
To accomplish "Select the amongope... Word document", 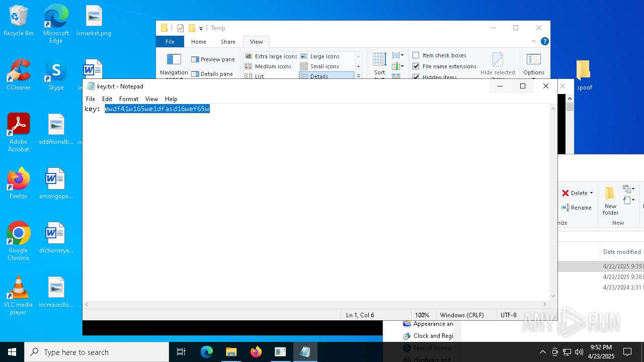I will (x=56, y=184).
